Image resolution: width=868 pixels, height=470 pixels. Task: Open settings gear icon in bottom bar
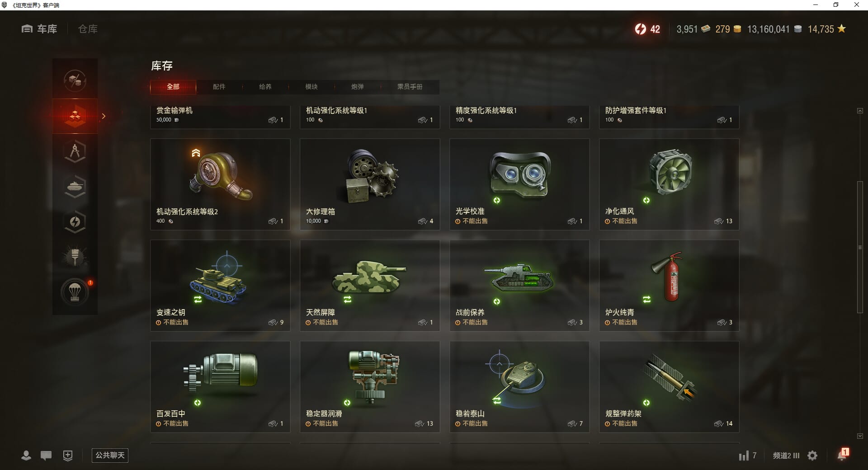coord(812,456)
